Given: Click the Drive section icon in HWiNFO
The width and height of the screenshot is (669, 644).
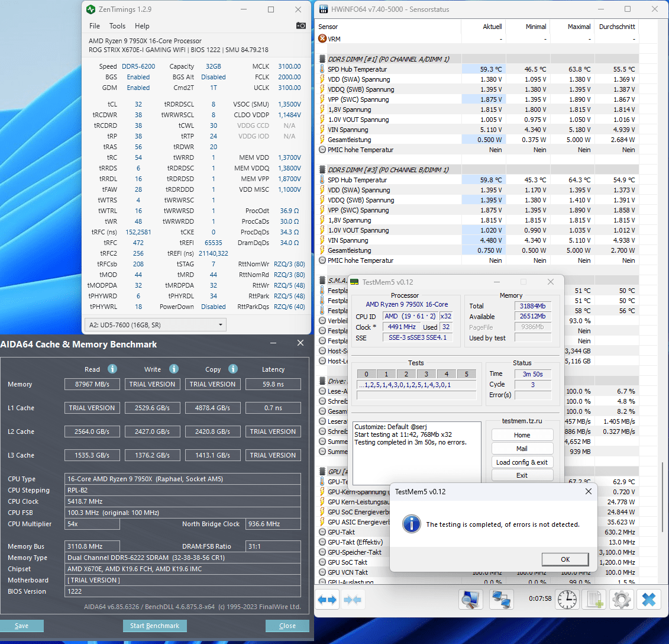Looking at the screenshot, I should point(322,381).
